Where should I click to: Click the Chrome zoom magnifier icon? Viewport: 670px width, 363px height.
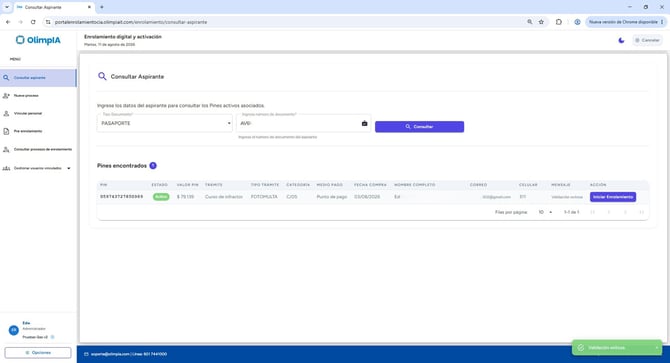click(530, 22)
